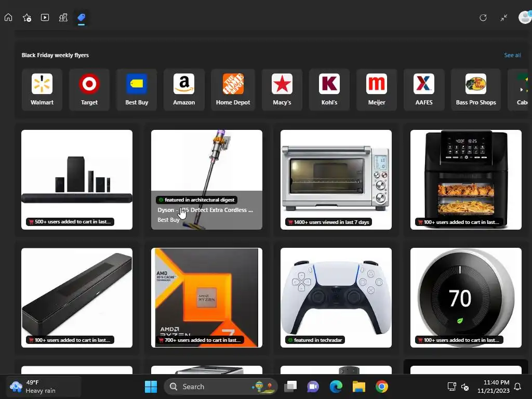Open the weather widget on taskbar

[x=44, y=387]
